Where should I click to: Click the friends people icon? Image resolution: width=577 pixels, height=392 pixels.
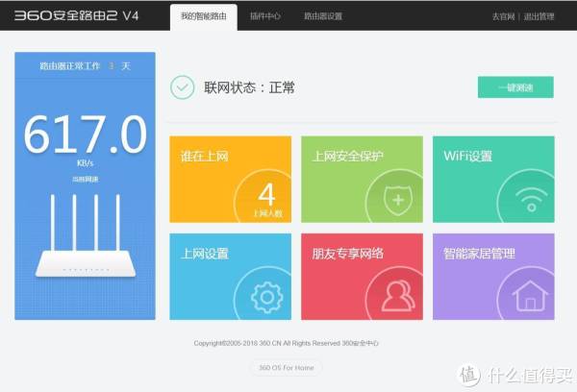pyautogui.click(x=398, y=296)
